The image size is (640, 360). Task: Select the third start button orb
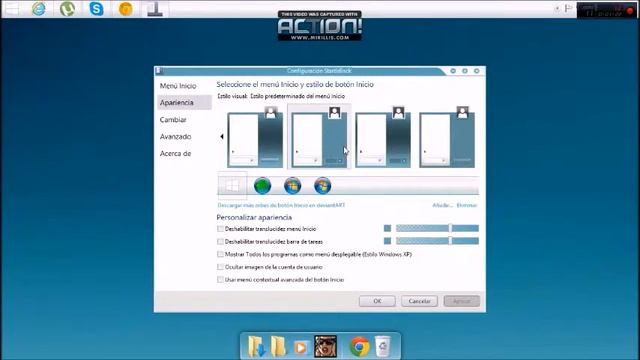tap(293, 186)
